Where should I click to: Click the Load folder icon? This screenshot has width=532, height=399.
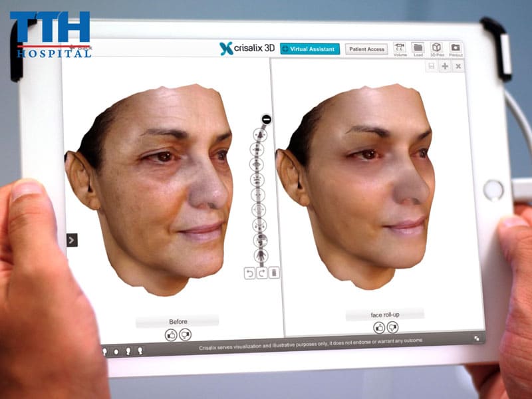[x=418, y=49]
